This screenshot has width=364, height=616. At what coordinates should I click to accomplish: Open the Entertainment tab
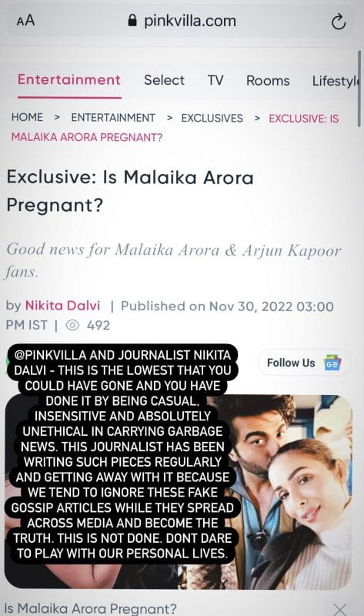tap(69, 80)
